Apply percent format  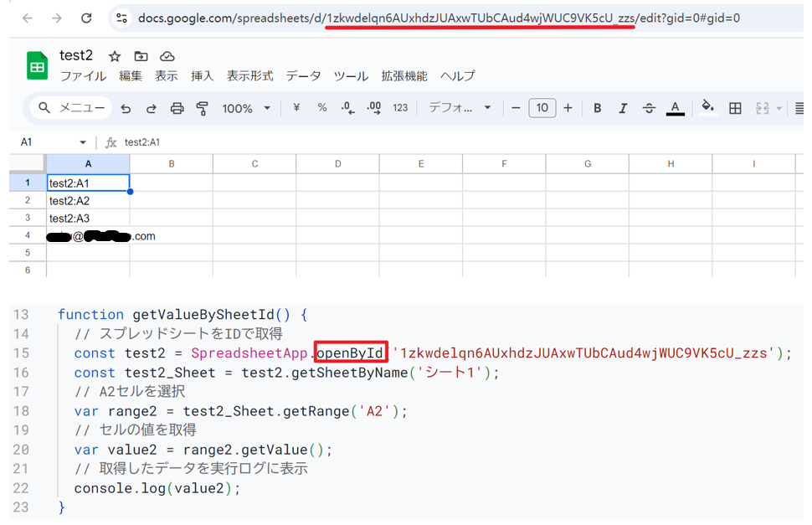(322, 108)
